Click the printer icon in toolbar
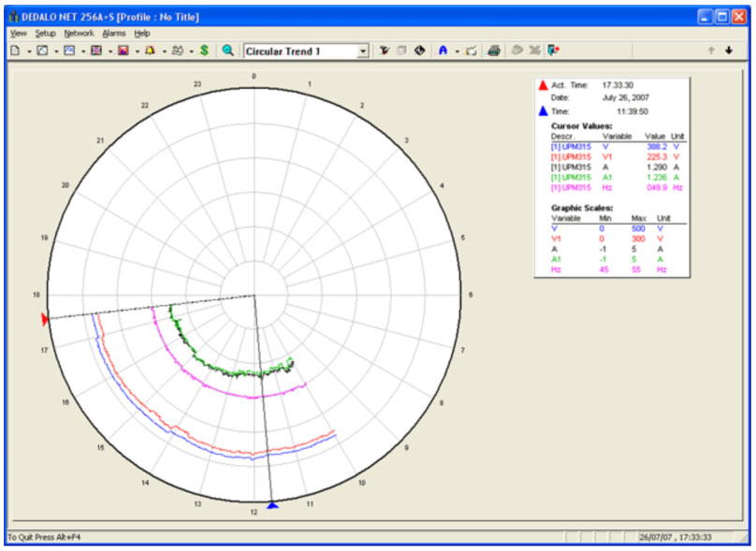The width and height of the screenshot is (756, 551). click(x=493, y=51)
